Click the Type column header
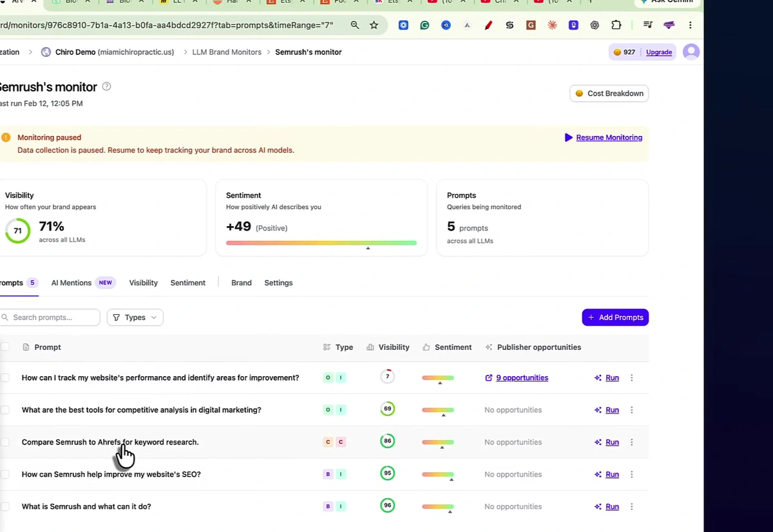Viewport: 773px width, 532px height. pyautogui.click(x=338, y=347)
